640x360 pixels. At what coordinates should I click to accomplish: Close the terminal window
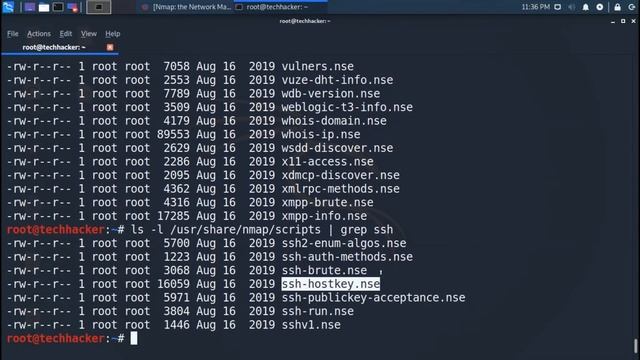coord(633,21)
